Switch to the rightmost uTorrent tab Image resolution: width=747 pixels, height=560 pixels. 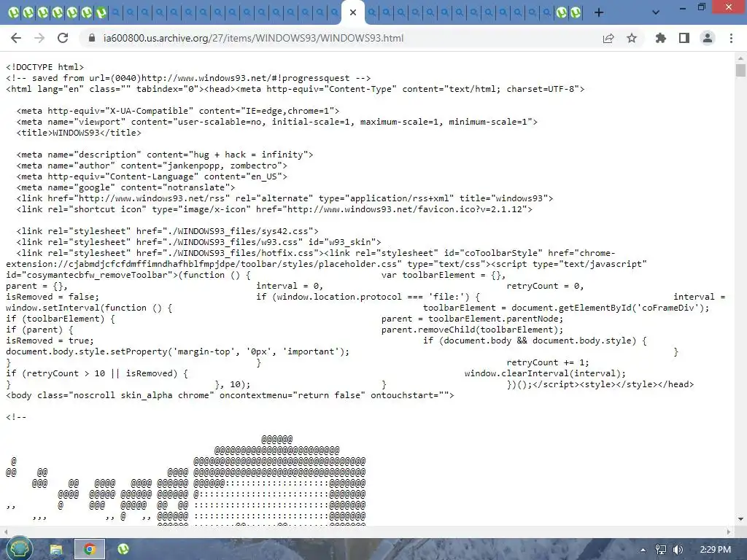click(x=576, y=12)
